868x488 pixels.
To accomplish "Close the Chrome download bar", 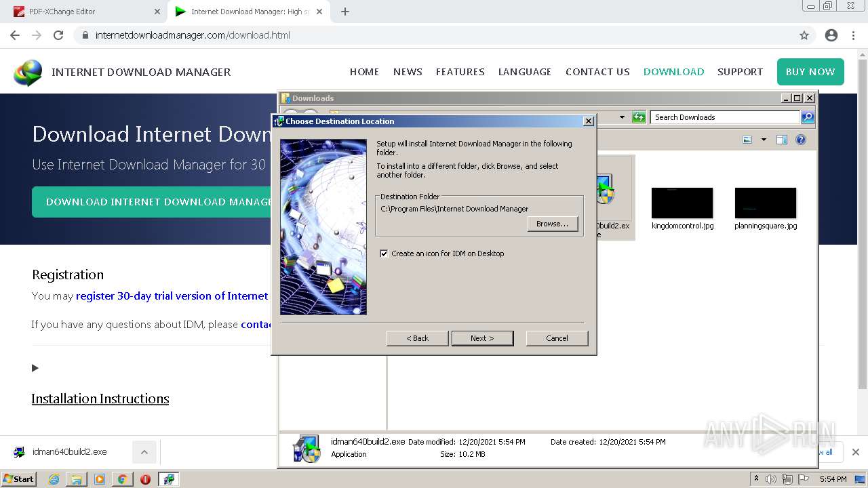I will pyautogui.click(x=856, y=452).
